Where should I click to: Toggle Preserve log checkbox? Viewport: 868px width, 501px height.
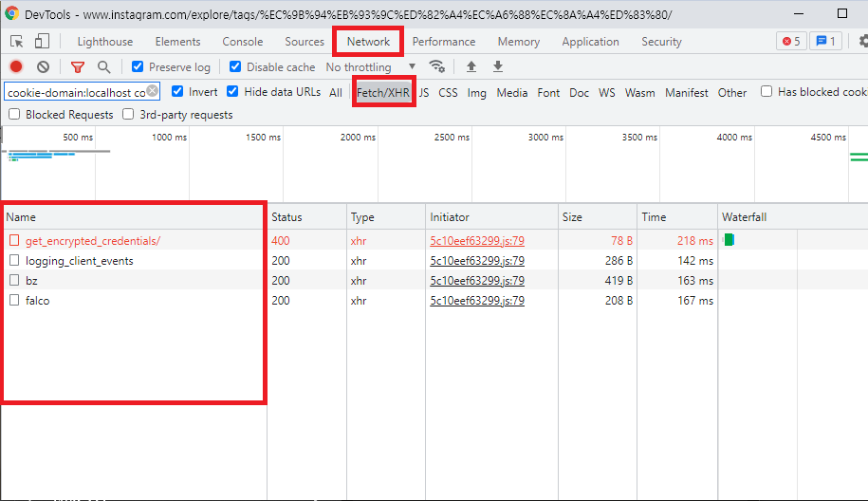point(138,67)
